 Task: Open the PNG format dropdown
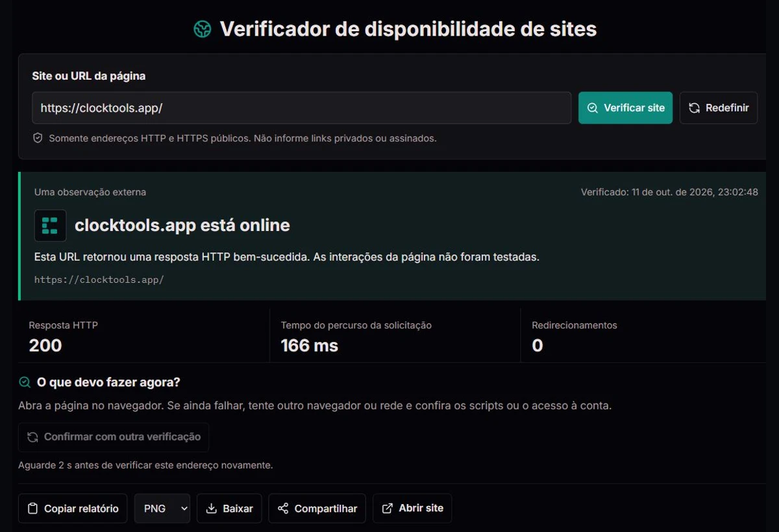[162, 509]
